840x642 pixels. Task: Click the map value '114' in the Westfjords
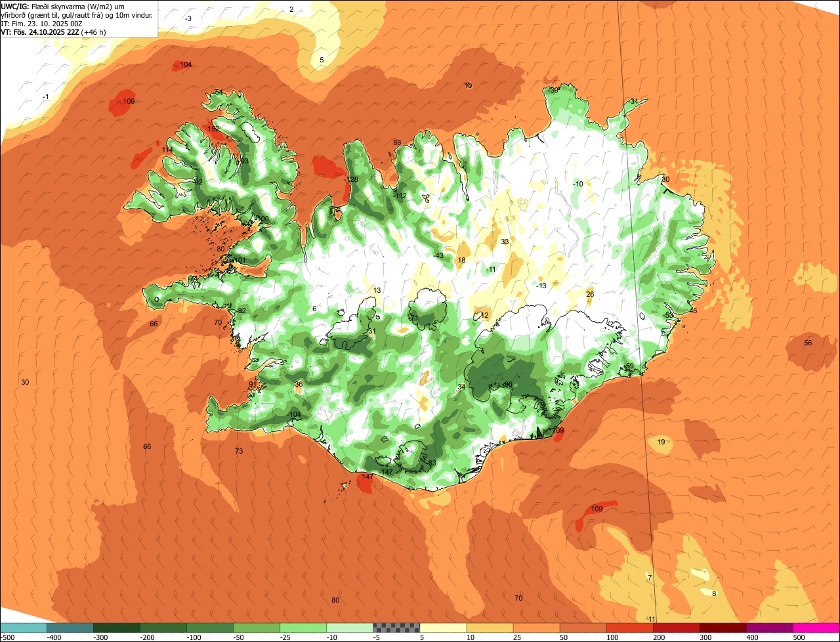pos(167,150)
